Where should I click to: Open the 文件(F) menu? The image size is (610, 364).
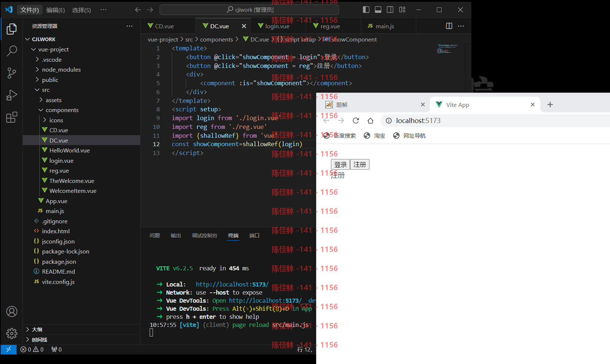tap(30, 10)
